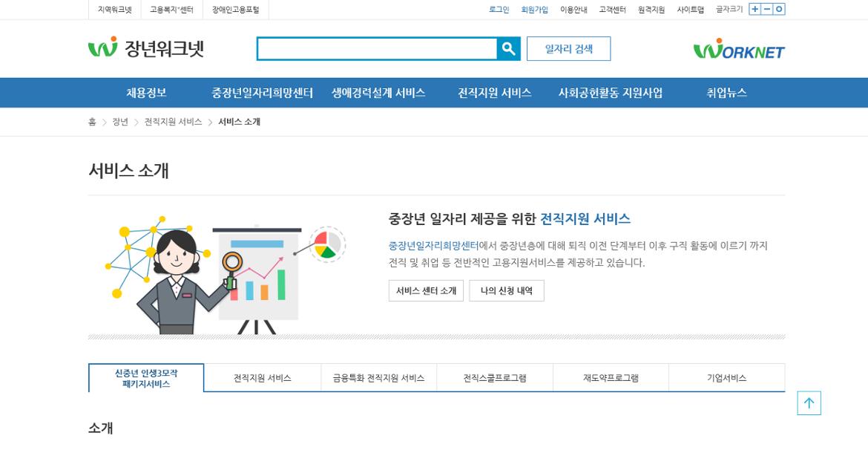Screen dimensions: 868x453
Task: Click the 일자리 검색 button
Action: tap(568, 49)
